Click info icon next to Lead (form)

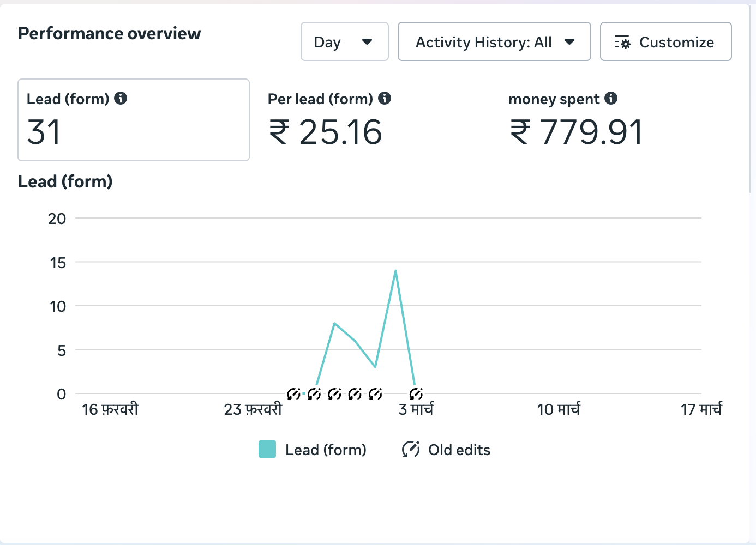[121, 98]
